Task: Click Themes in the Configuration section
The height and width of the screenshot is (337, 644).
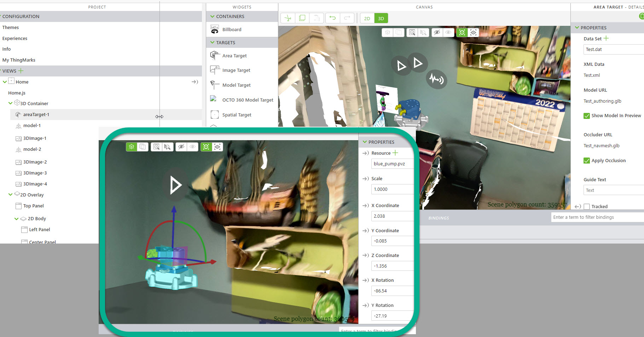Action: 11,27
